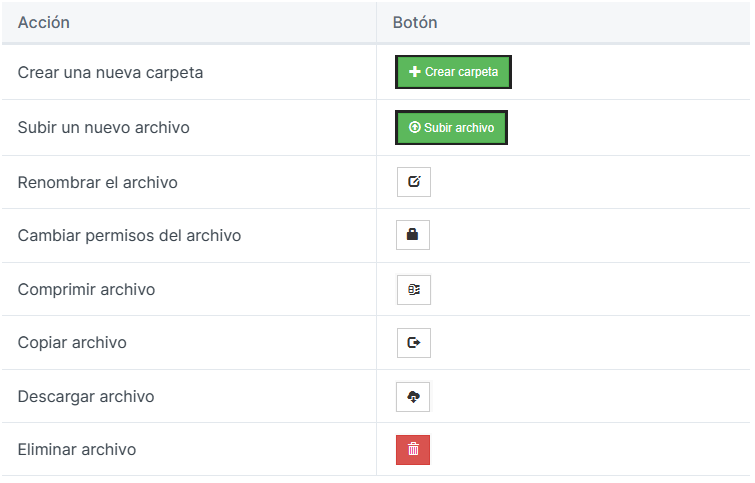Click the Cambiar permisos del archivo label

pyautogui.click(x=130, y=235)
